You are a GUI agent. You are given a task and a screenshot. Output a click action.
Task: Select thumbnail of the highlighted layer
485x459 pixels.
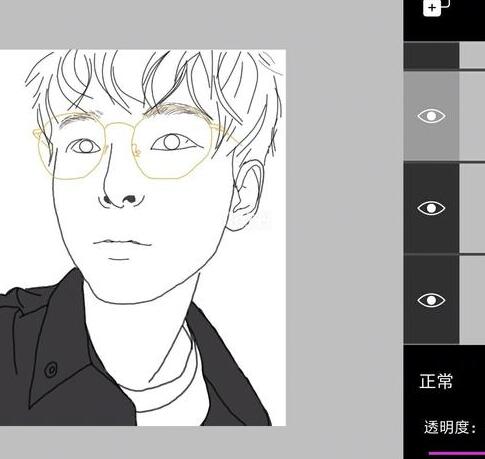click(x=472, y=116)
